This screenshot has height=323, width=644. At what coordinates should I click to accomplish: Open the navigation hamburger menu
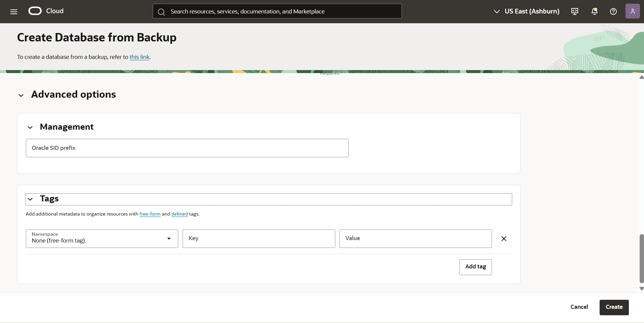pyautogui.click(x=13, y=11)
